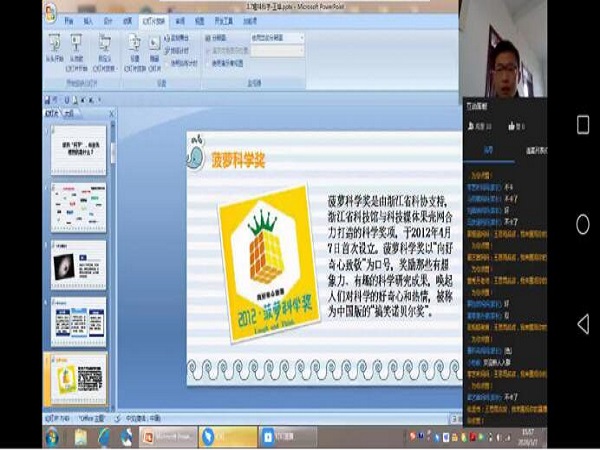Image resolution: width=600 pixels, height=450 pixels.
Task: Click the Office 主题 theme indicator in status bar
Action: pos(92,418)
